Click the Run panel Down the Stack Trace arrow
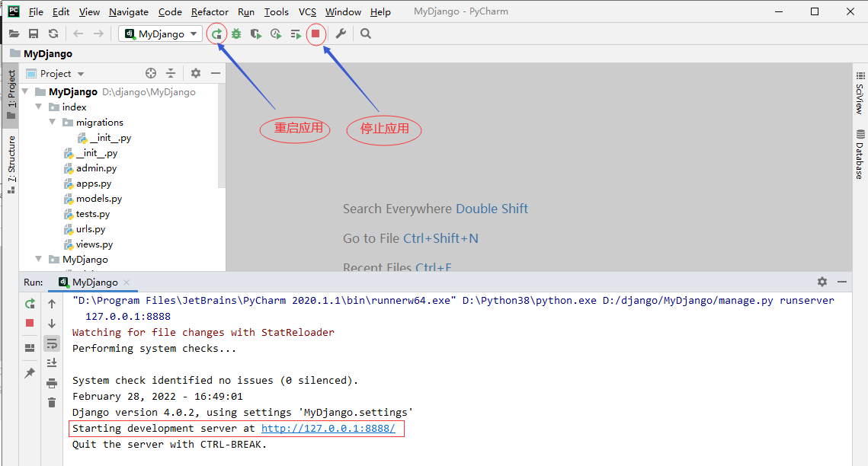This screenshot has width=868, height=466. pos(52,324)
